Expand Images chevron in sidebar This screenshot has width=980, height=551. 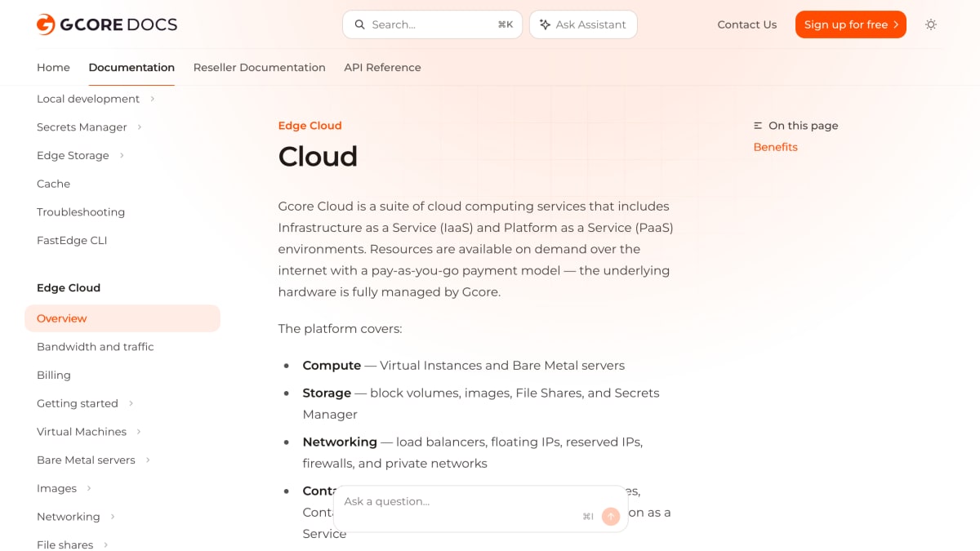(89, 488)
